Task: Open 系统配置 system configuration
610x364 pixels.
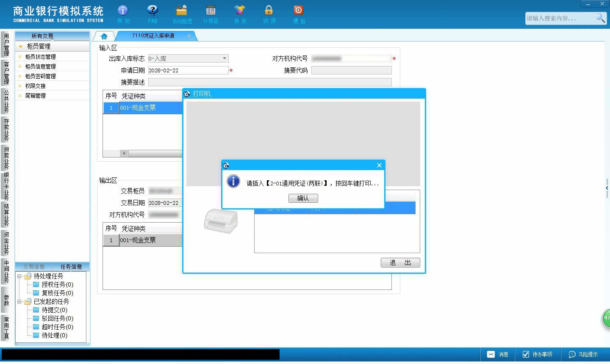Action: [182, 14]
